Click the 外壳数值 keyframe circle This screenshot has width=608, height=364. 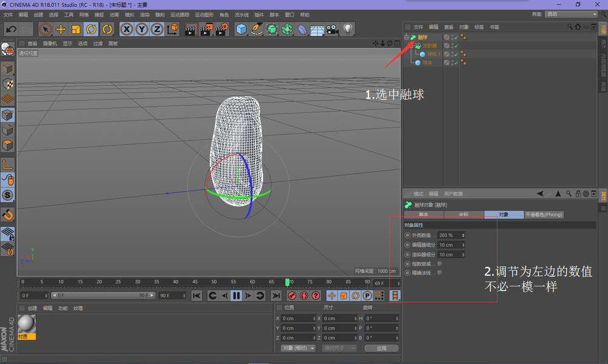407,235
